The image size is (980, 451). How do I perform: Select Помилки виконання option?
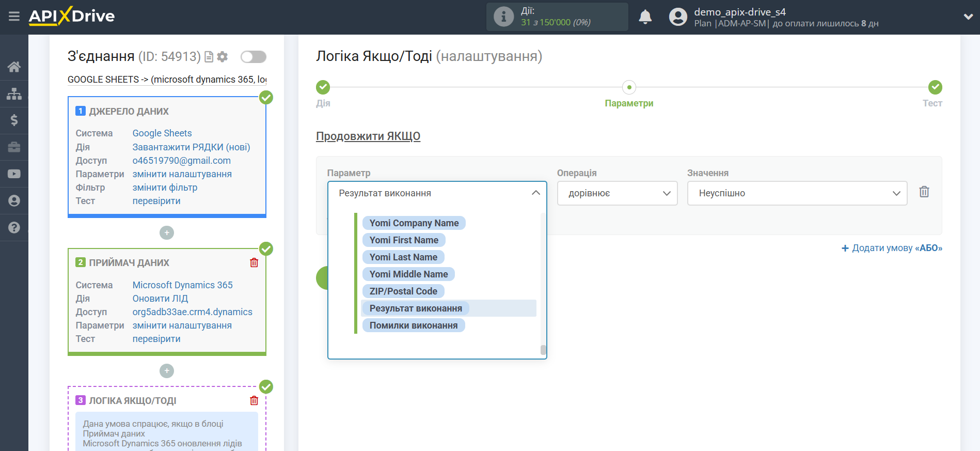point(414,325)
